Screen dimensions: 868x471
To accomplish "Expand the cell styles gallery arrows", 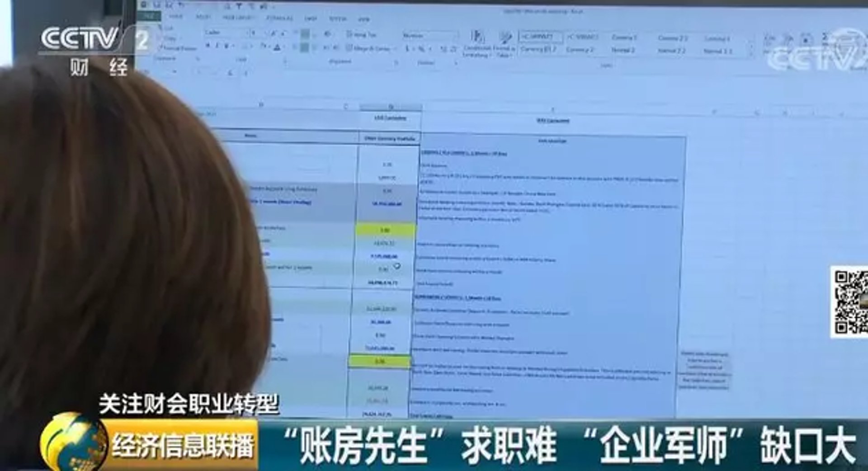I will point(752,47).
